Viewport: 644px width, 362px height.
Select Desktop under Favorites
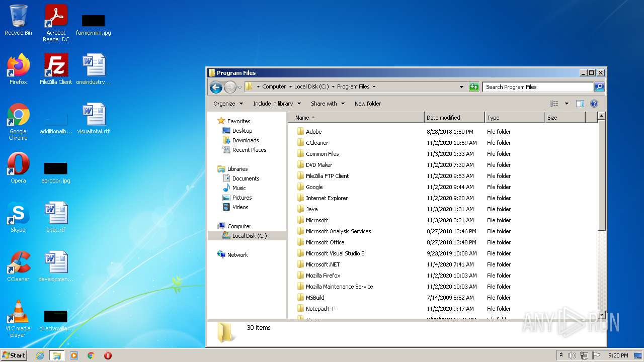tap(242, 131)
